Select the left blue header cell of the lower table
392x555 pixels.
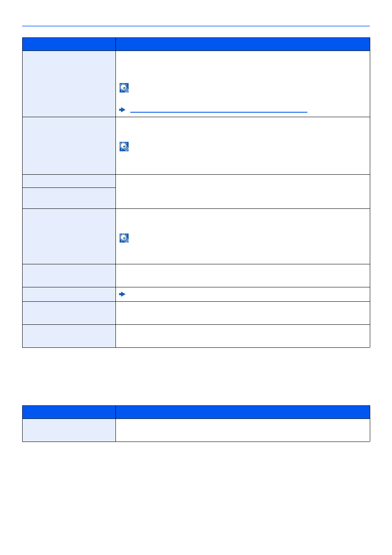69,412
